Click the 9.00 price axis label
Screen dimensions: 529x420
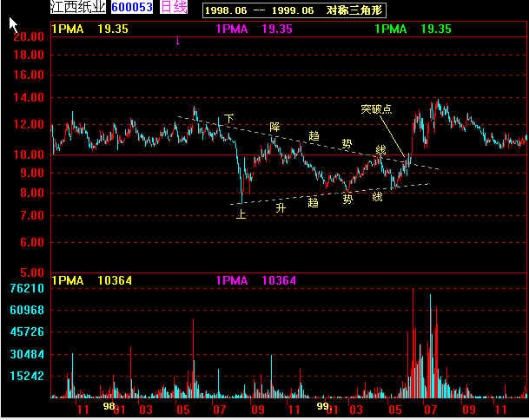coord(32,173)
